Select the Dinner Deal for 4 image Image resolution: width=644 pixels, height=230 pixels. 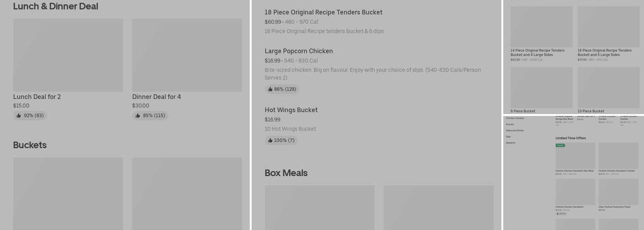(187, 55)
